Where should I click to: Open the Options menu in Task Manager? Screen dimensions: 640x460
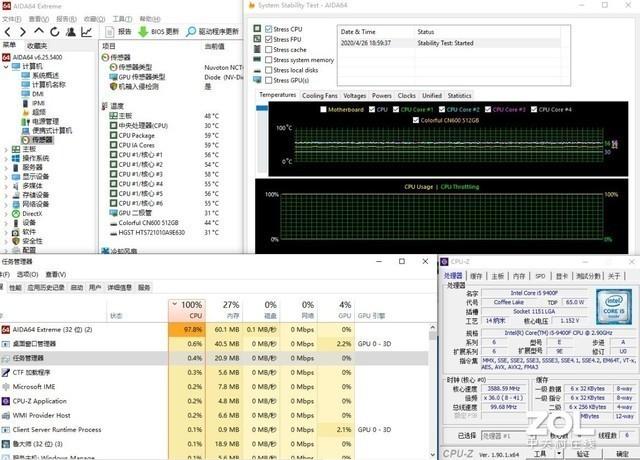pos(27,274)
